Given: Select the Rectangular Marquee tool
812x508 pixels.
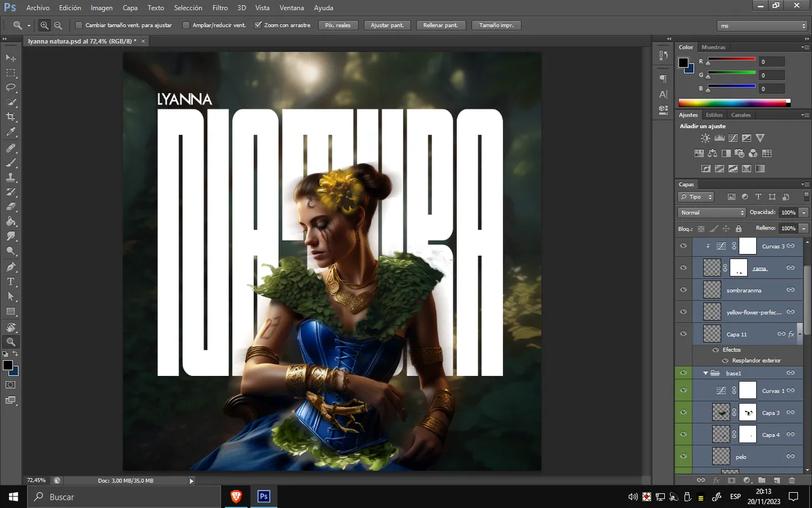Looking at the screenshot, I should pyautogui.click(x=11, y=73).
